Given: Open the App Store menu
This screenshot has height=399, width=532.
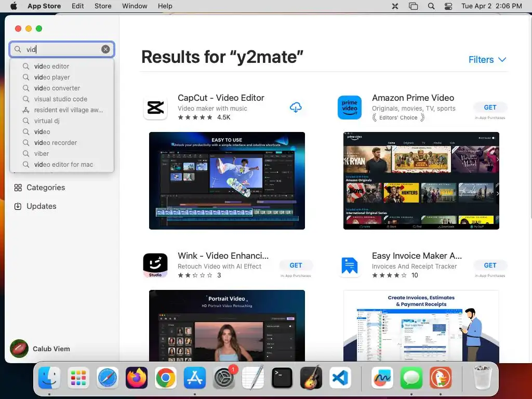Looking at the screenshot, I should pos(44,6).
